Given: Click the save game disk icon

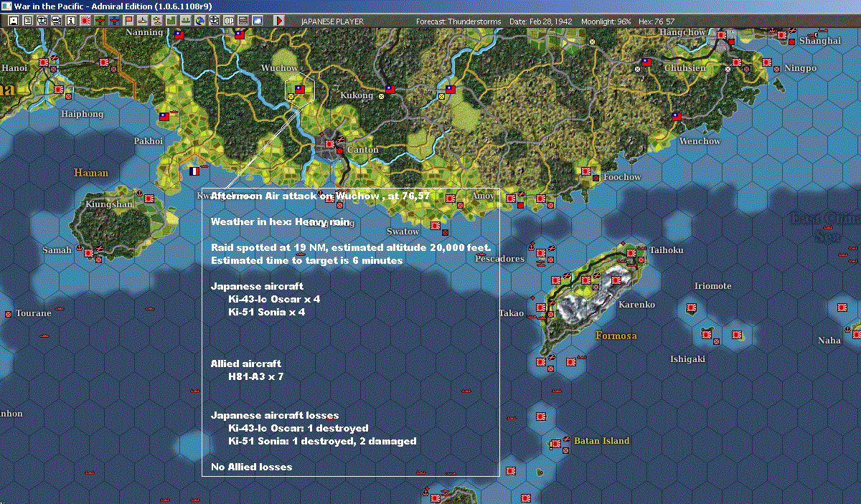Looking at the screenshot, I should click(x=14, y=21).
